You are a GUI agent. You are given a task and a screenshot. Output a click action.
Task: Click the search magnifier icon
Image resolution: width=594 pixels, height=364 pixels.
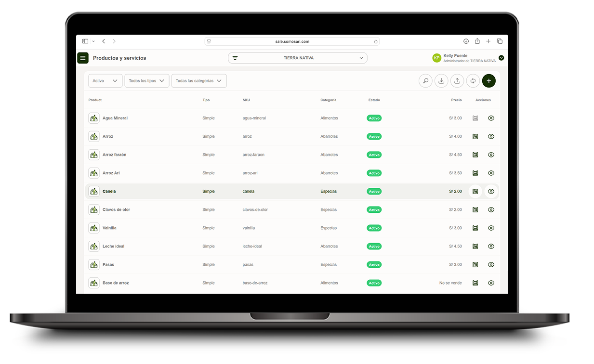point(425,81)
